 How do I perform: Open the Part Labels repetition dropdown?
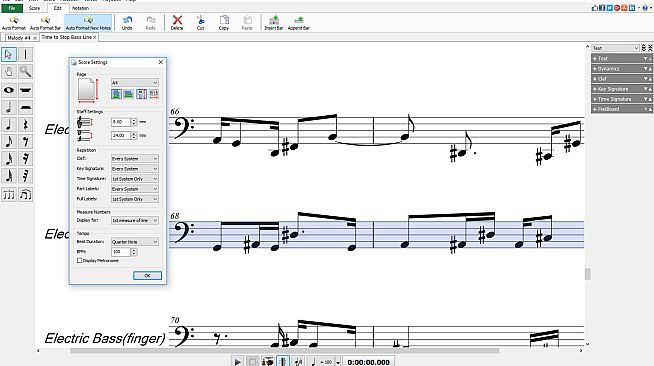[135, 189]
